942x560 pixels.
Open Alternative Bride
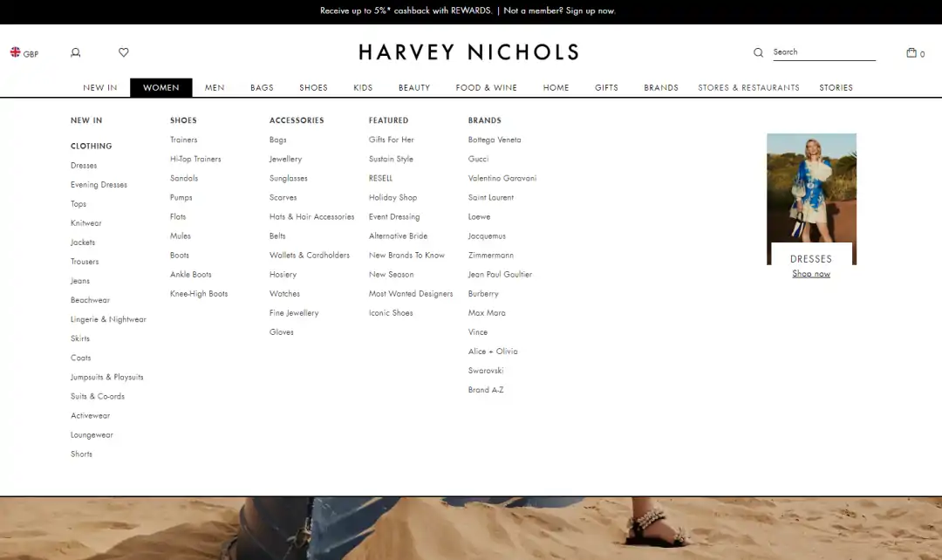click(399, 236)
